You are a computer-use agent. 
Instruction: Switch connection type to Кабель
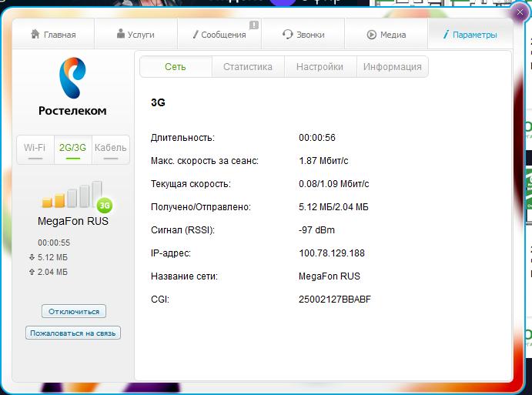(x=110, y=149)
